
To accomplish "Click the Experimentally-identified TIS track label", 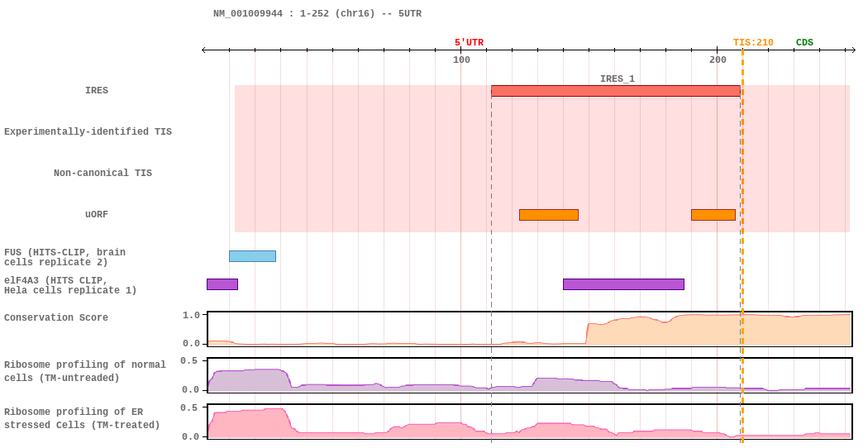I will pyautogui.click(x=88, y=131).
